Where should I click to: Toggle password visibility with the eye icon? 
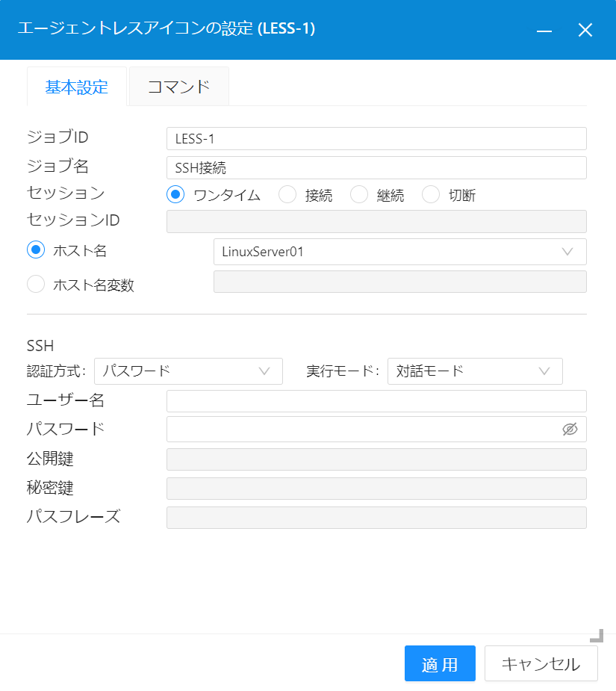[570, 429]
